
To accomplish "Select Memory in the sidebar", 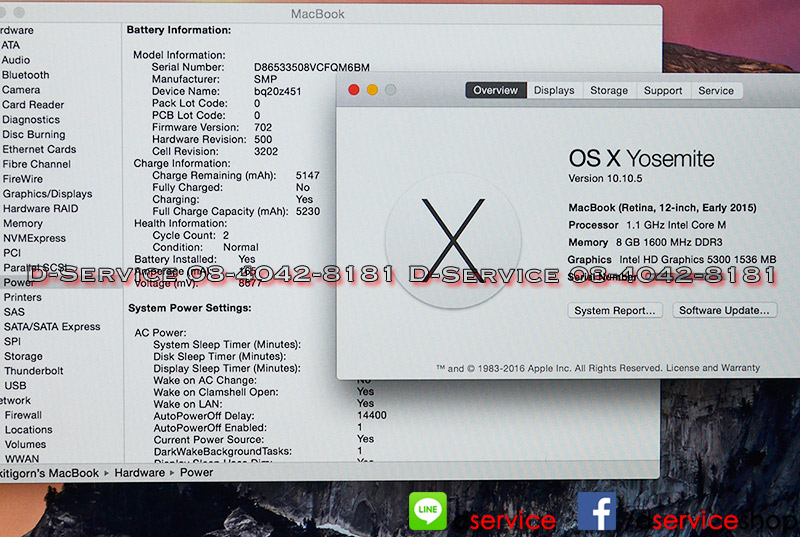I will pyautogui.click(x=23, y=223).
